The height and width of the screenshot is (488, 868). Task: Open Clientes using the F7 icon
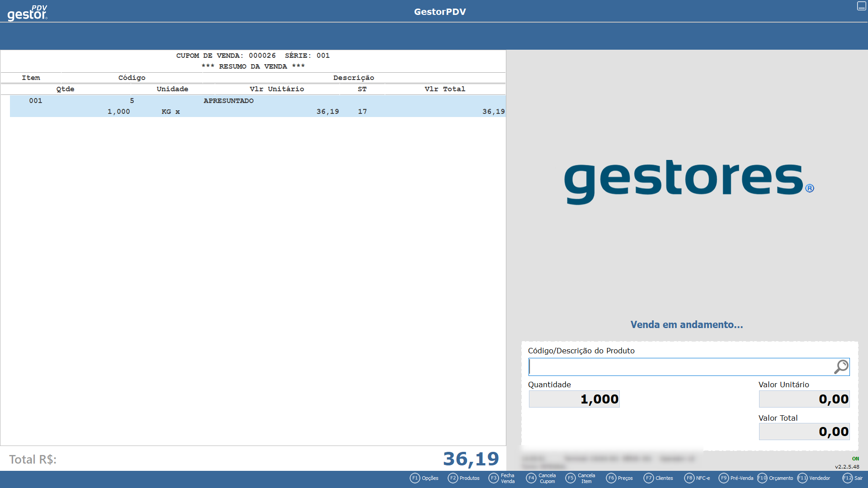point(649,478)
